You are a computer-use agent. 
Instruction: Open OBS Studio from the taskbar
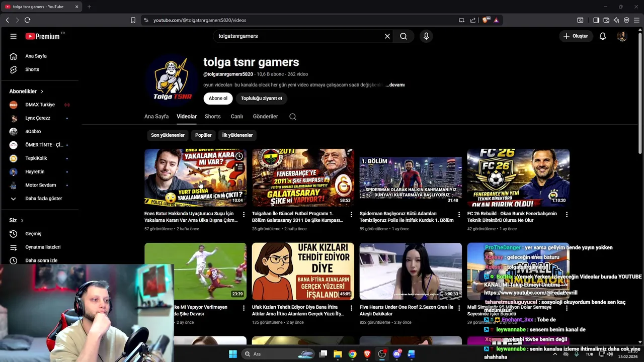382,354
